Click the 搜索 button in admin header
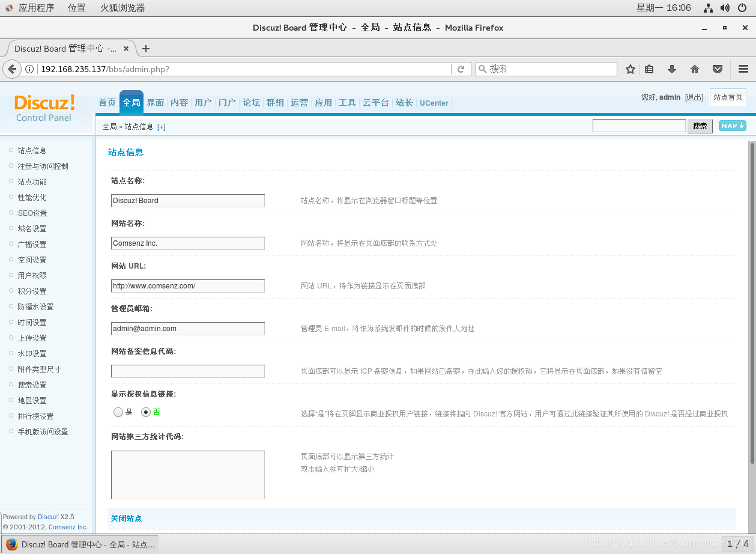This screenshot has width=756, height=554. point(700,126)
